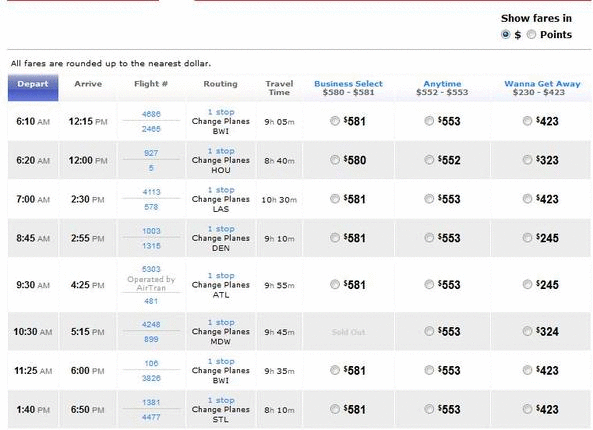593x430 pixels.
Task: Open flight number 2465 details
Action: coord(151,129)
